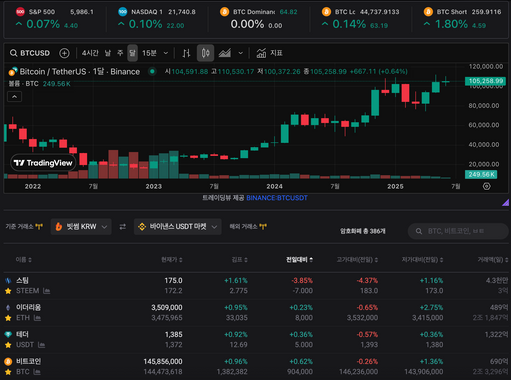
Task: Click the Tether coin logo
Action: click(8, 334)
